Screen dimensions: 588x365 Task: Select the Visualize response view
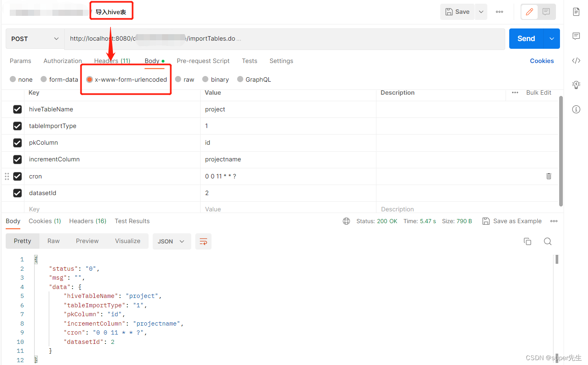(x=128, y=241)
